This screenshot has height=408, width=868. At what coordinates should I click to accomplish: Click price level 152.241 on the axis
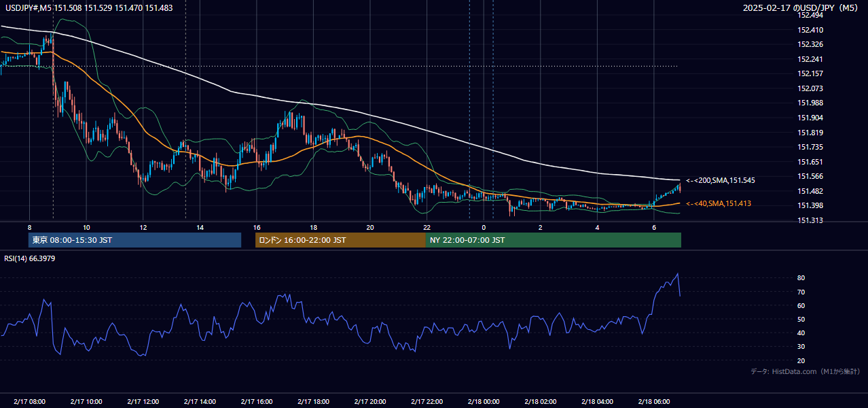810,59
